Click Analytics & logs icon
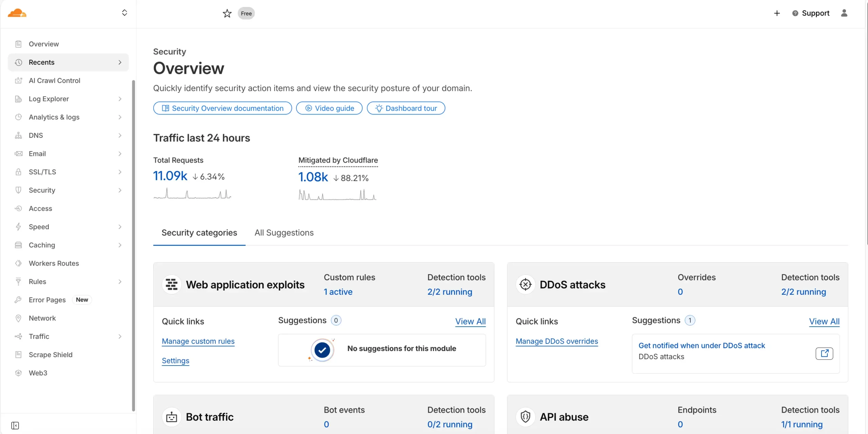 (18, 117)
